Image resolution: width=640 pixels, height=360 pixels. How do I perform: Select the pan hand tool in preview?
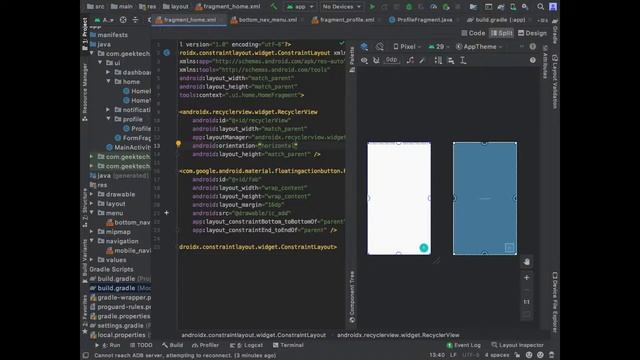[x=527, y=262]
